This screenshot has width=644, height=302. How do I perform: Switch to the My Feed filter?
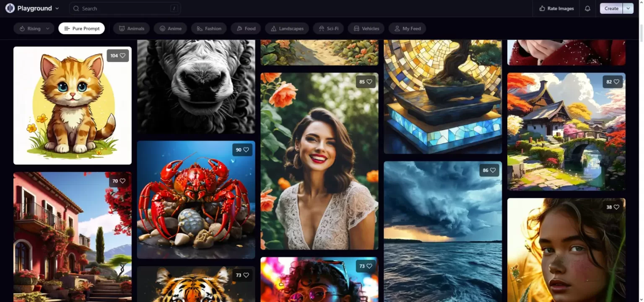tap(407, 28)
